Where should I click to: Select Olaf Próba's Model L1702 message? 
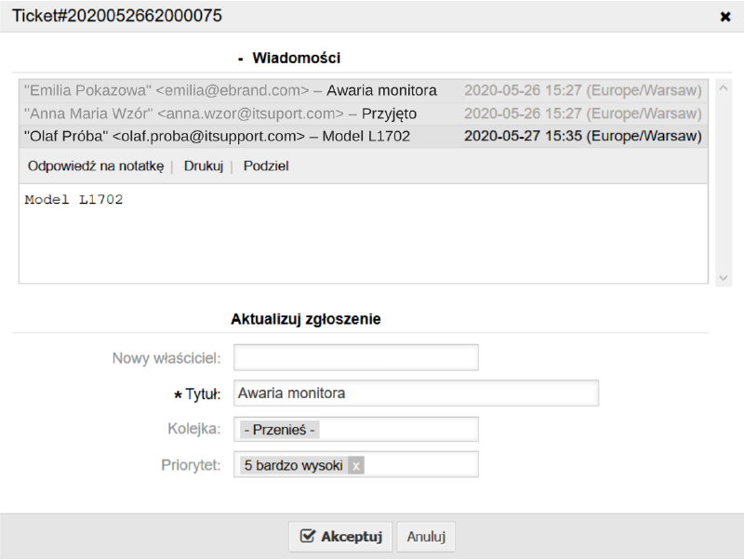pos(363,137)
